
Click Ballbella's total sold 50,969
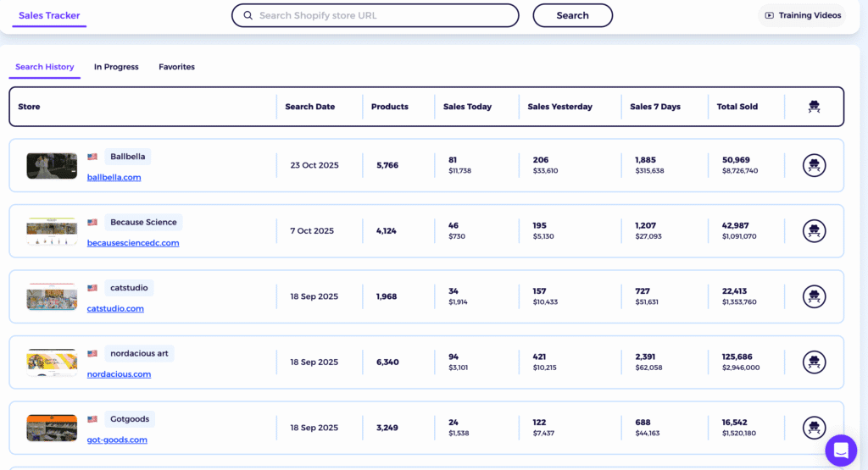coord(736,160)
